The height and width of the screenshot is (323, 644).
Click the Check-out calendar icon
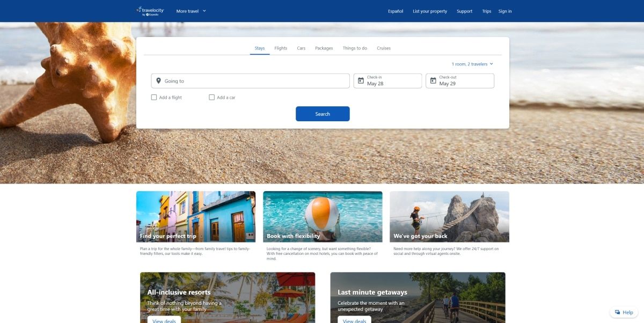(x=433, y=81)
